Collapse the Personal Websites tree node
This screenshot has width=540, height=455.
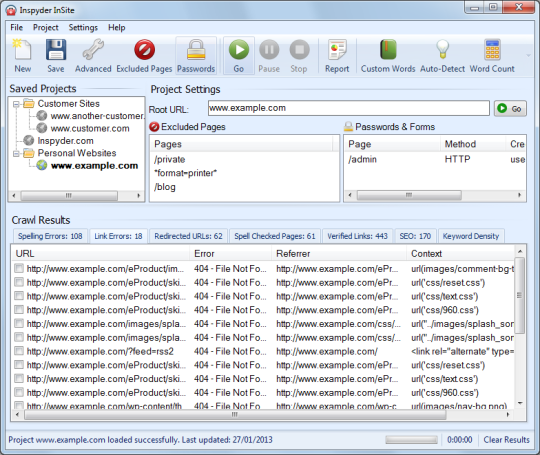click(16, 153)
